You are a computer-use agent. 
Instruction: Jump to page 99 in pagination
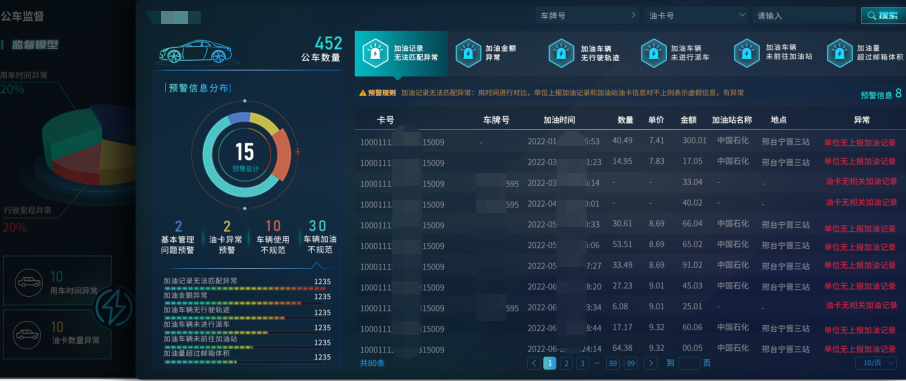click(630, 363)
